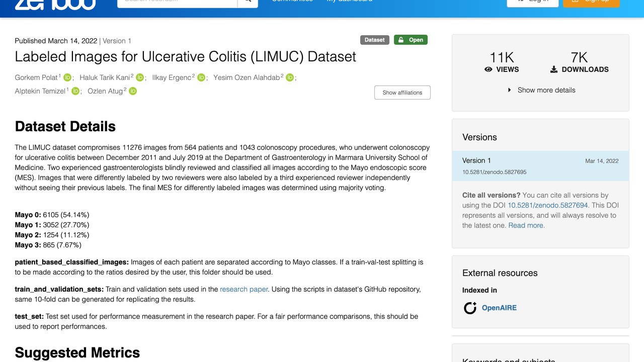Open the Communities menu item
Image resolution: width=644 pixels, height=362 pixels.
click(x=292, y=2)
